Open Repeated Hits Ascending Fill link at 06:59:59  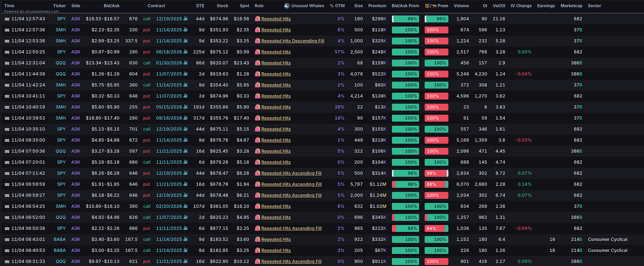pyautogui.click(x=291, y=184)
